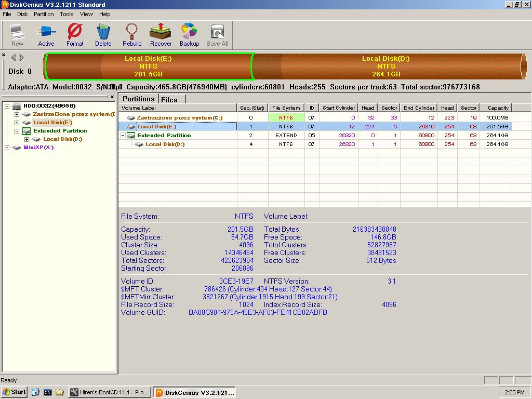Viewport: 532px width, 399px height.
Task: Click the Rebuild toolbar icon
Action: click(x=132, y=35)
